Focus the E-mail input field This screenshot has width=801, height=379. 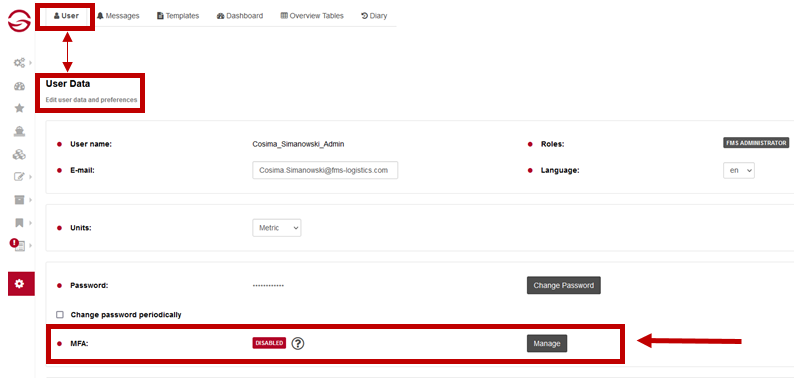point(325,171)
